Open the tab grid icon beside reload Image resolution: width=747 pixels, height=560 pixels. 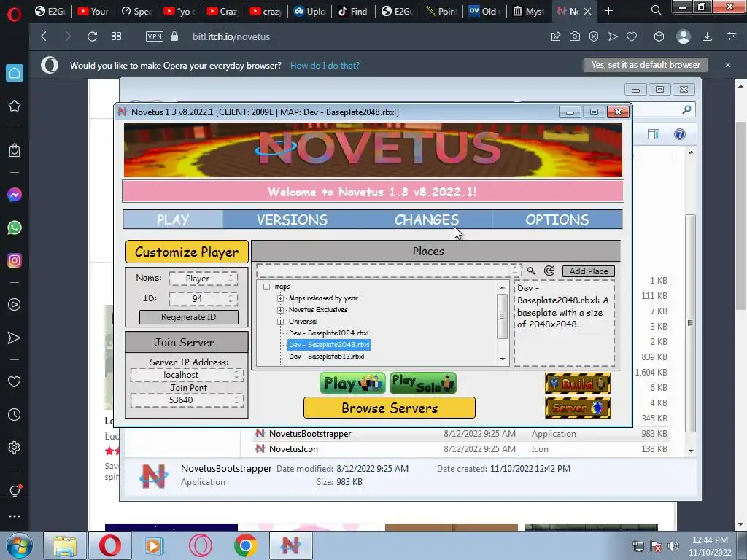[x=116, y=36]
